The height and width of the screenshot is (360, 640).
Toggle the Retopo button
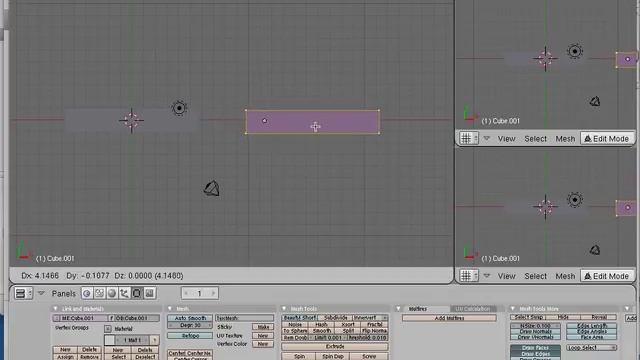pos(190,336)
